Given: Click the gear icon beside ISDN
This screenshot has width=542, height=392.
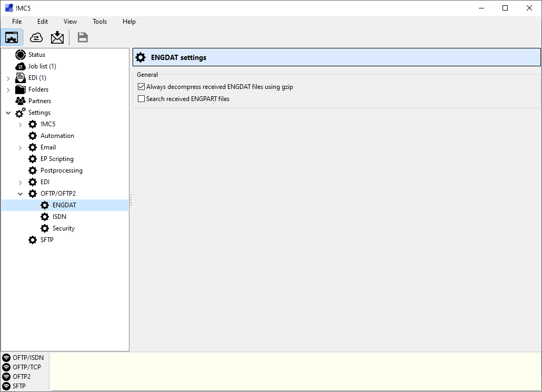Looking at the screenshot, I should pos(45,217).
